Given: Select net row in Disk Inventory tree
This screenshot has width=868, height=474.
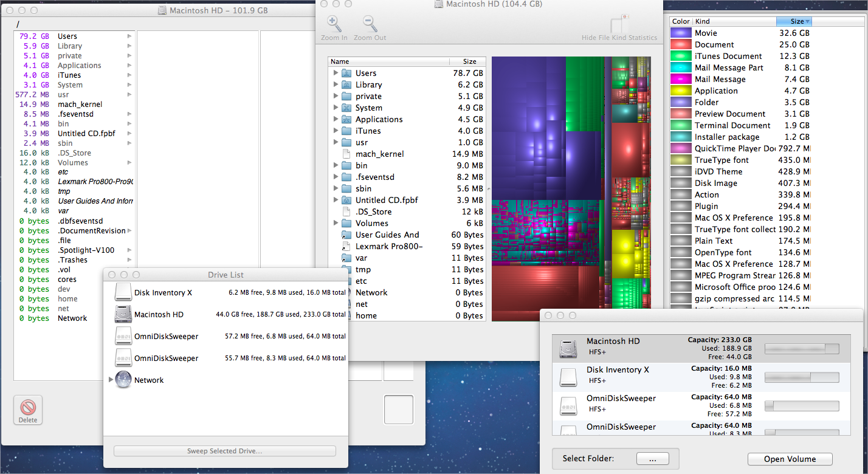Looking at the screenshot, I should (407, 304).
